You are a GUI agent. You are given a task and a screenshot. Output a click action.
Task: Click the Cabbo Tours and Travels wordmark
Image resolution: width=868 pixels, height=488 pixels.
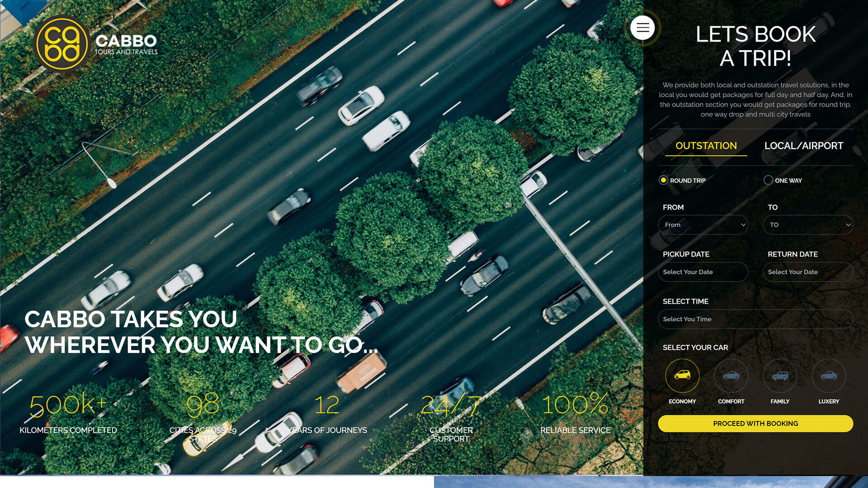pos(126,44)
